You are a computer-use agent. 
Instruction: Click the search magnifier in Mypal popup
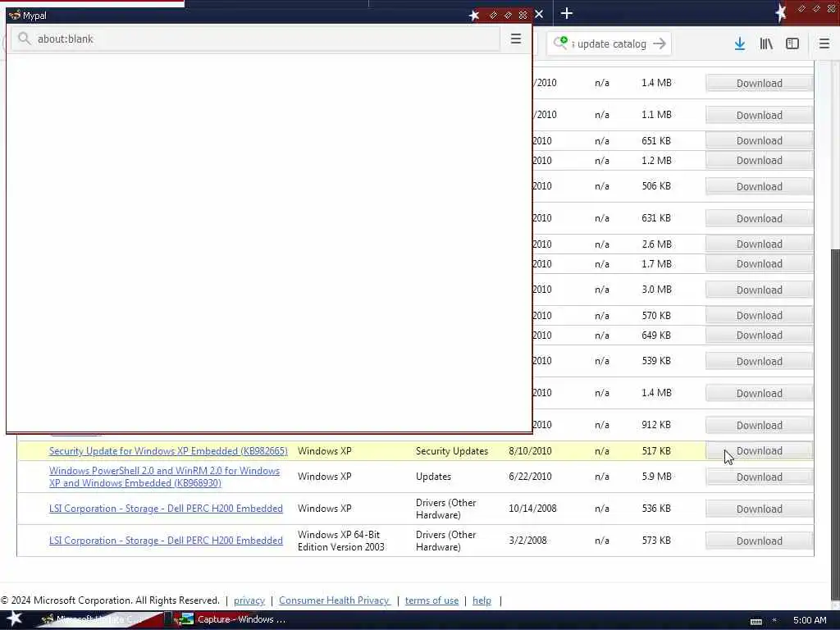pos(24,39)
